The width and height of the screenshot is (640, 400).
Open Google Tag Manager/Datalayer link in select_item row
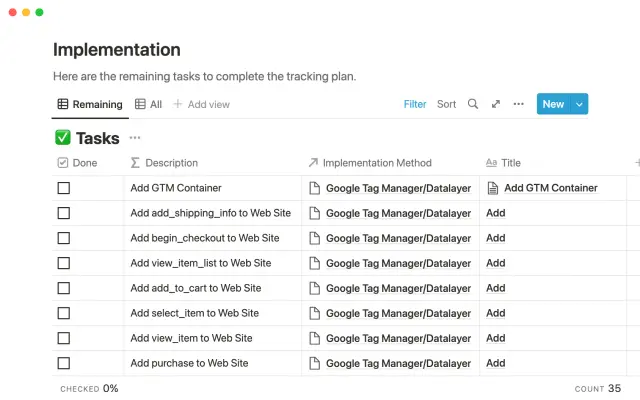point(398,313)
